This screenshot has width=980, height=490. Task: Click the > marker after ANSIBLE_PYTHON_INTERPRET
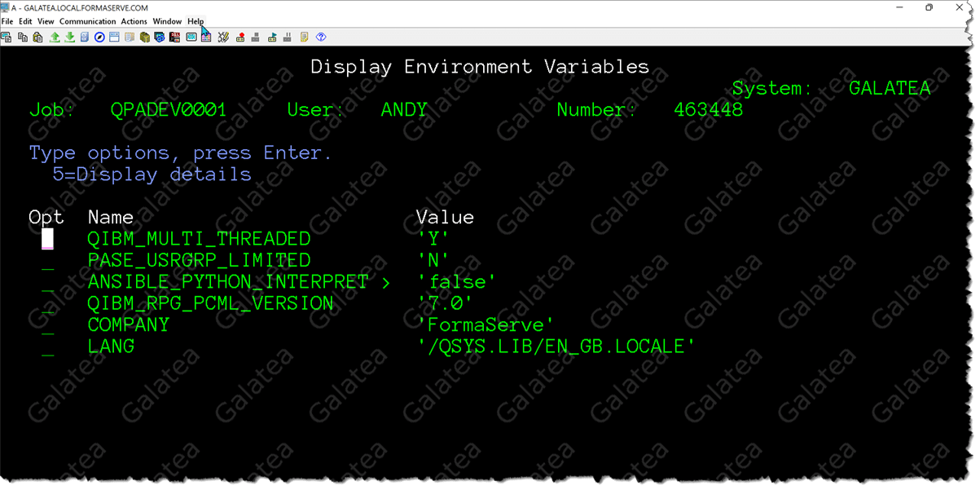click(385, 282)
